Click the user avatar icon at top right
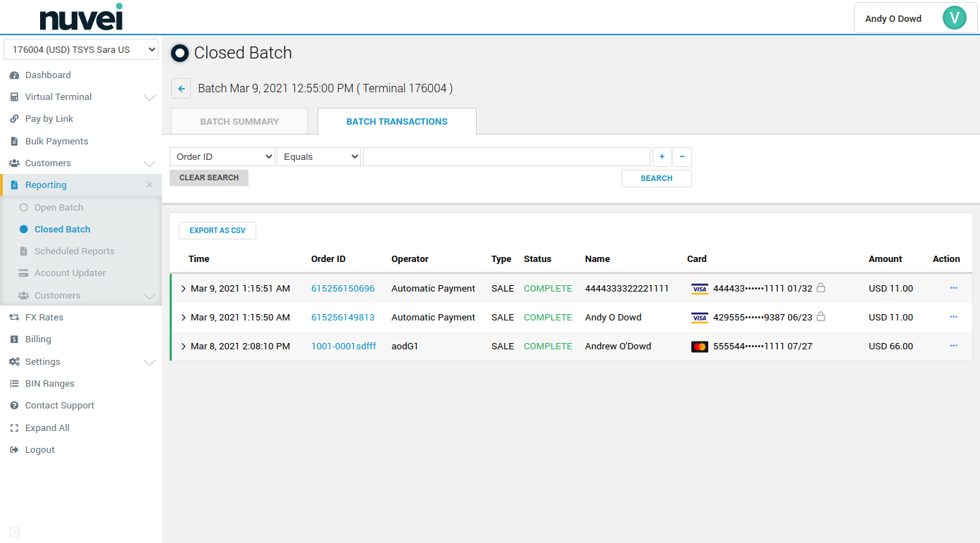Screen dimensions: 980x543 pos(954,18)
